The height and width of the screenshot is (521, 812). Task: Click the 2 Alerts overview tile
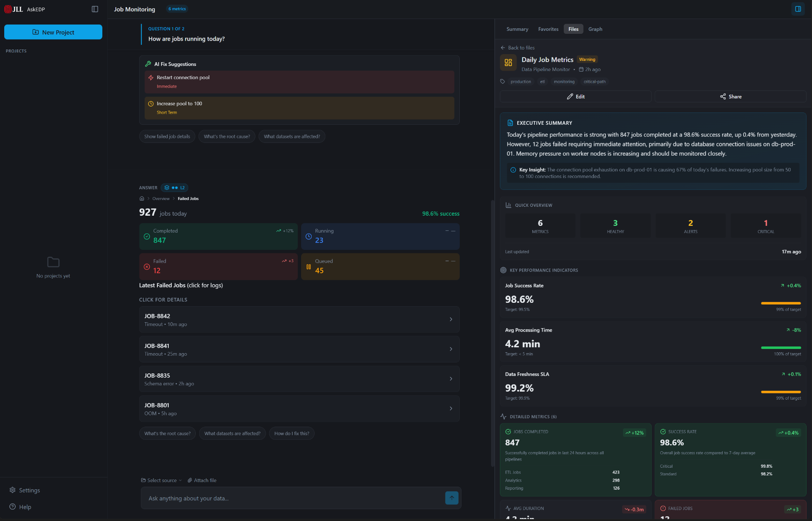(691, 226)
